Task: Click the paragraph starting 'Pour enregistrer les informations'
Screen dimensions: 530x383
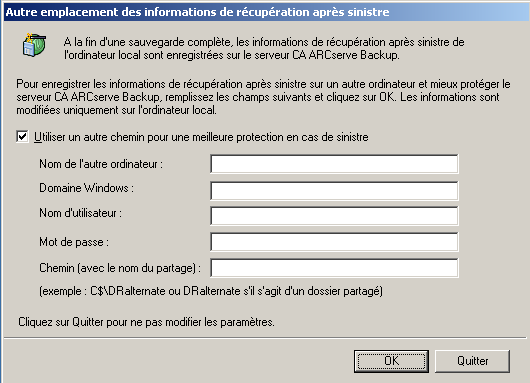Action: pos(263,97)
